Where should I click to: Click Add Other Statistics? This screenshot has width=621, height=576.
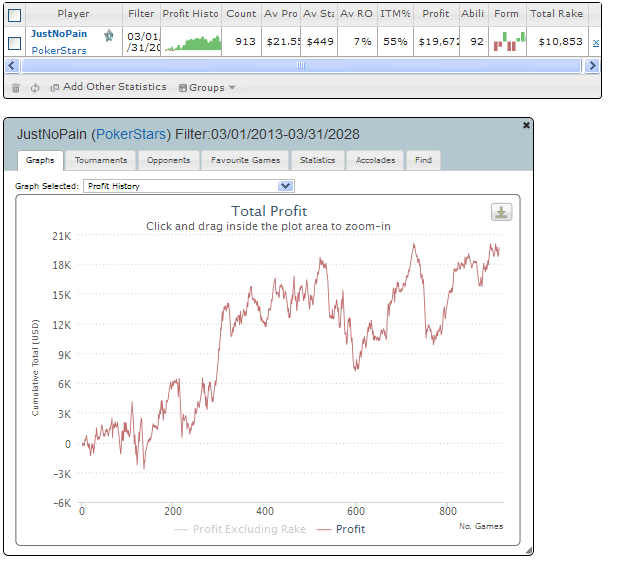(x=115, y=87)
